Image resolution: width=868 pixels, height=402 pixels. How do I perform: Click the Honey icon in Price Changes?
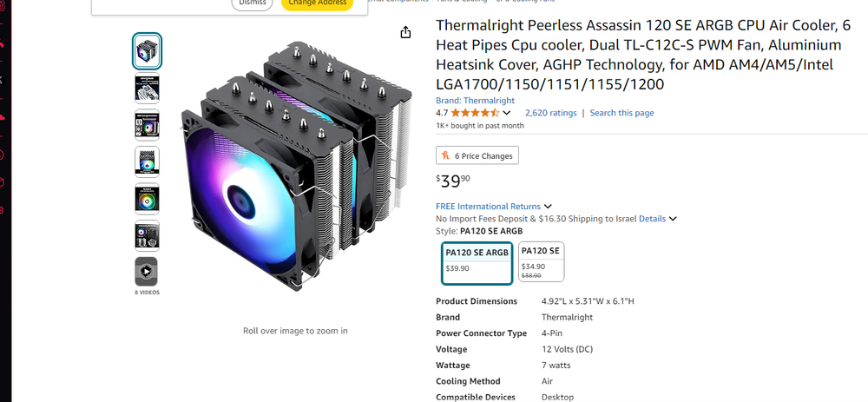(445, 155)
